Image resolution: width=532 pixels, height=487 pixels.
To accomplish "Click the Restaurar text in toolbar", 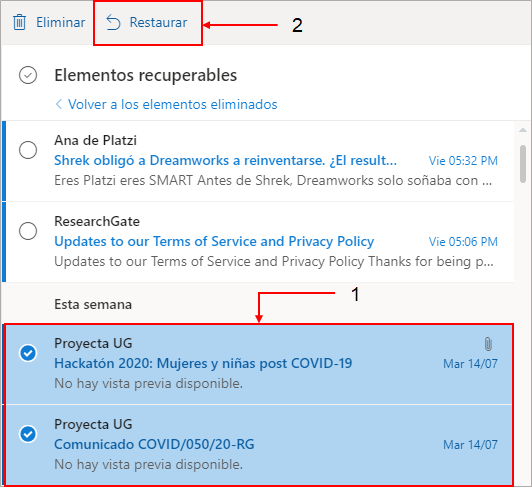I will coord(158,22).
